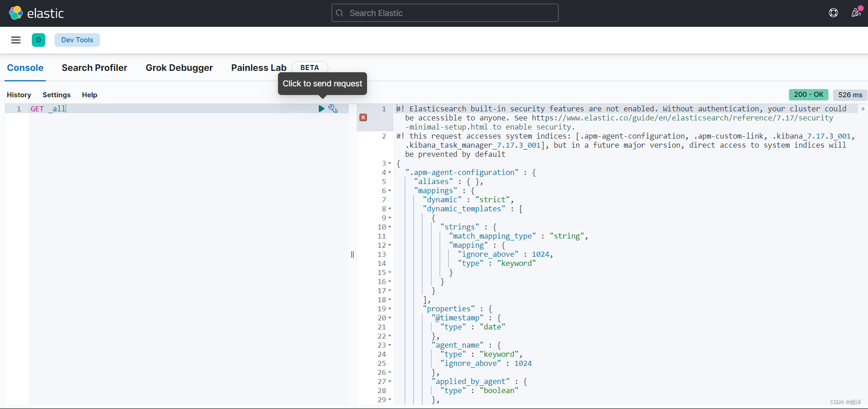This screenshot has width=868, height=409.
Task: Click "dynamic" : "strict" text
Action: 468,200
